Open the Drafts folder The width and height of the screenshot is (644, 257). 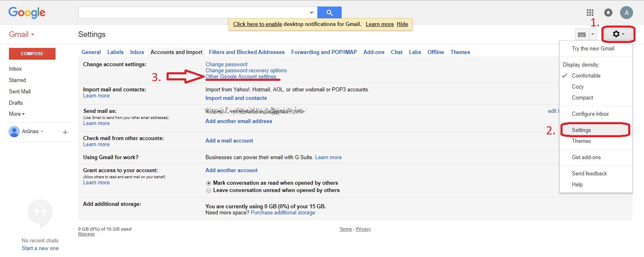[16, 103]
